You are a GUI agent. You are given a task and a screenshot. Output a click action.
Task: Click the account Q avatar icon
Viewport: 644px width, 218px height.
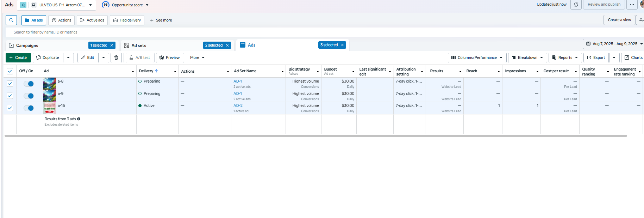[23, 5]
